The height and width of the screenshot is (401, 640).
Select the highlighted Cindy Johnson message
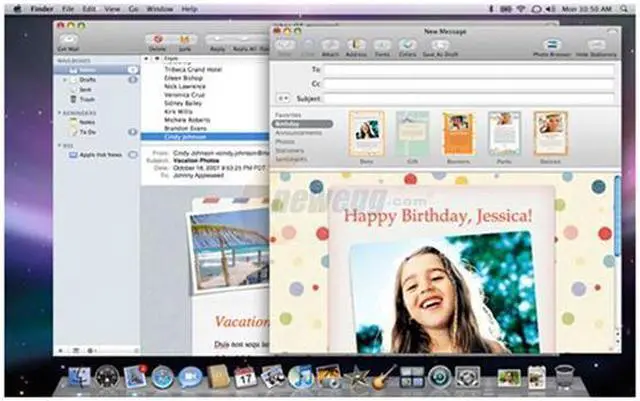pyautogui.click(x=205, y=137)
